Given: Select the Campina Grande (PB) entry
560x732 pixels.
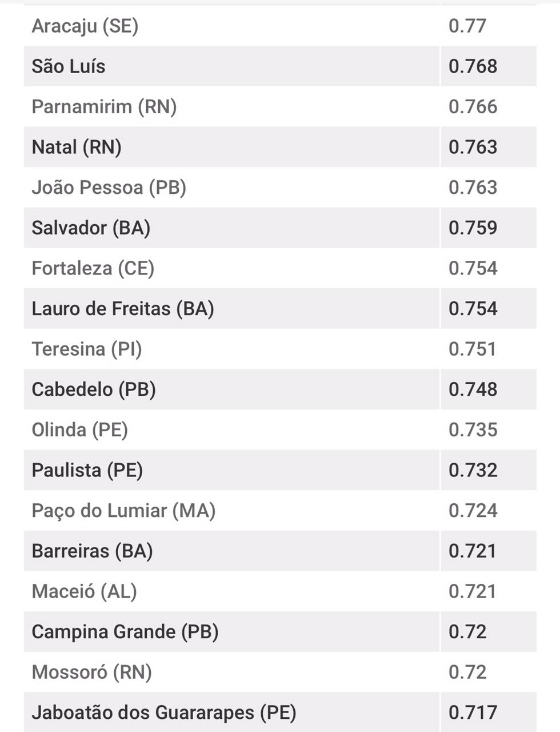Looking at the screenshot, I should pyautogui.click(x=125, y=632).
